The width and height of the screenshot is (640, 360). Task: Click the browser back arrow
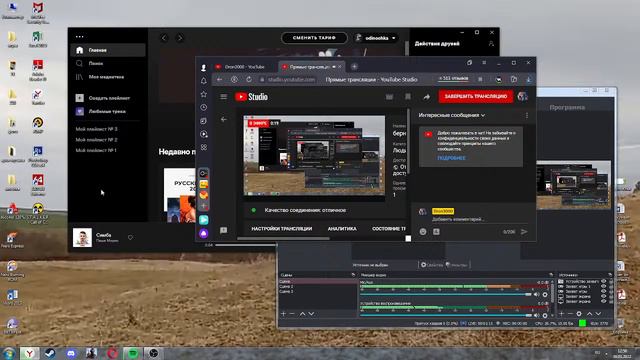pyautogui.click(x=220, y=80)
